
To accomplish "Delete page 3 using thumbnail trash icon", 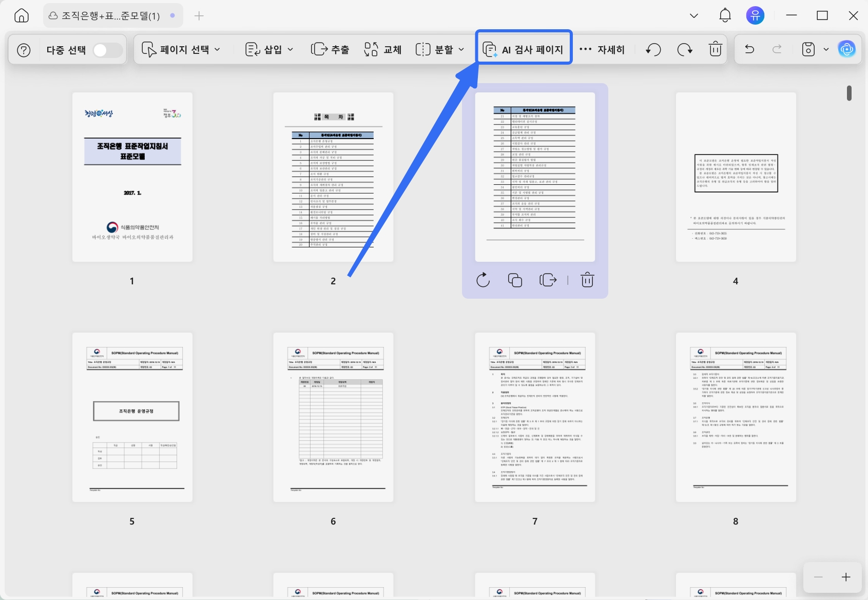I will 588,280.
